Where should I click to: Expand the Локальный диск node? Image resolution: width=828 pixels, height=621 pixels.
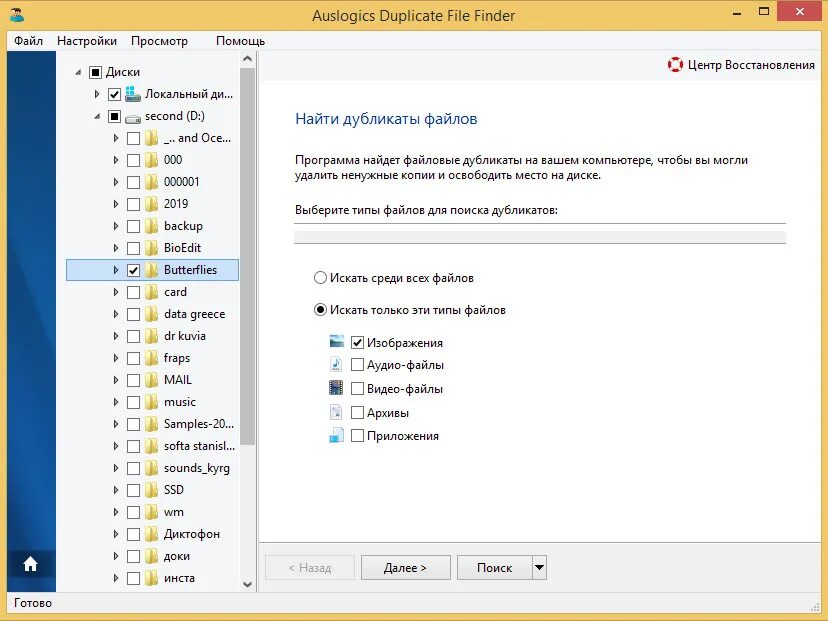pyautogui.click(x=97, y=94)
